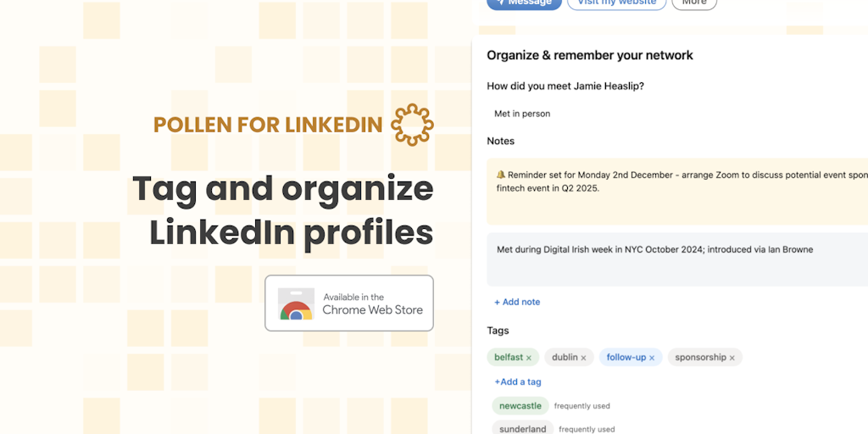Click the Pollen flower logo icon
Screen dimensions: 868x434
click(412, 125)
